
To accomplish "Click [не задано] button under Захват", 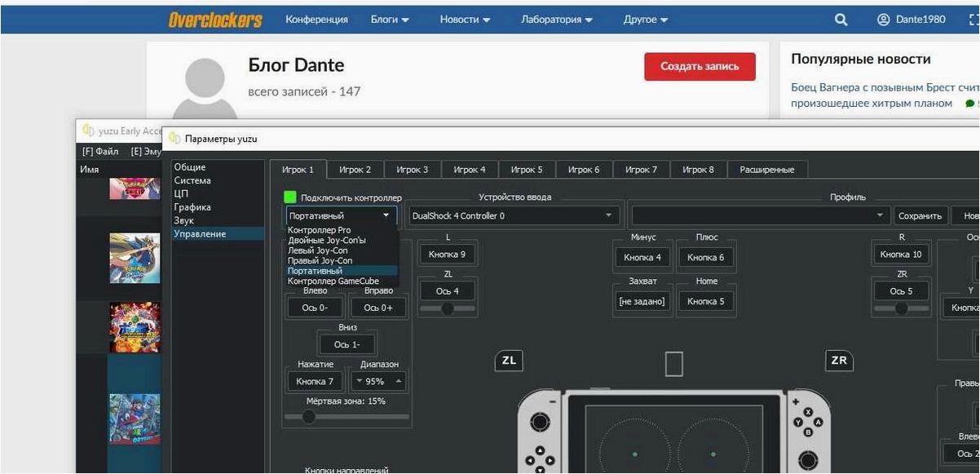I will click(x=642, y=301).
